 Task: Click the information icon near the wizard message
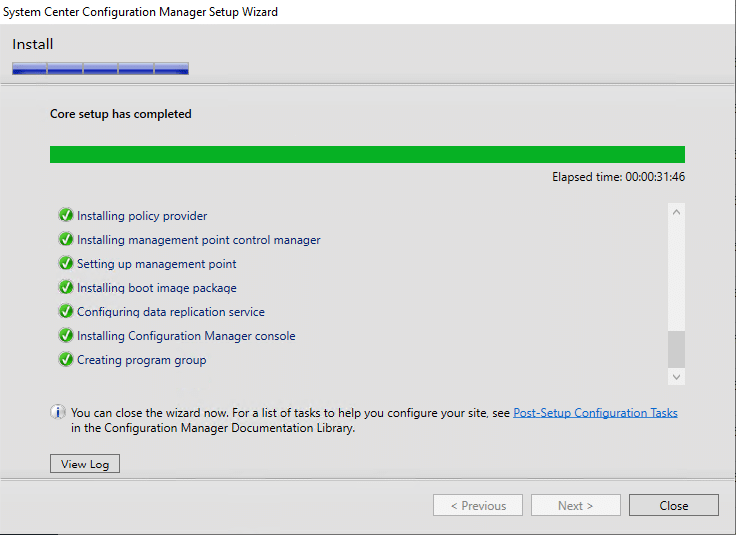click(58, 412)
